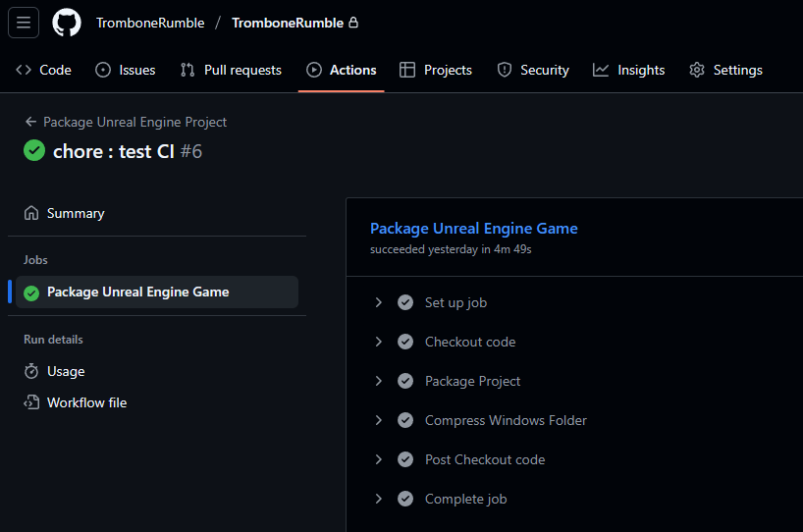Screen dimensions: 803x532
Task: Click the Security shield icon
Action: pyautogui.click(x=504, y=70)
